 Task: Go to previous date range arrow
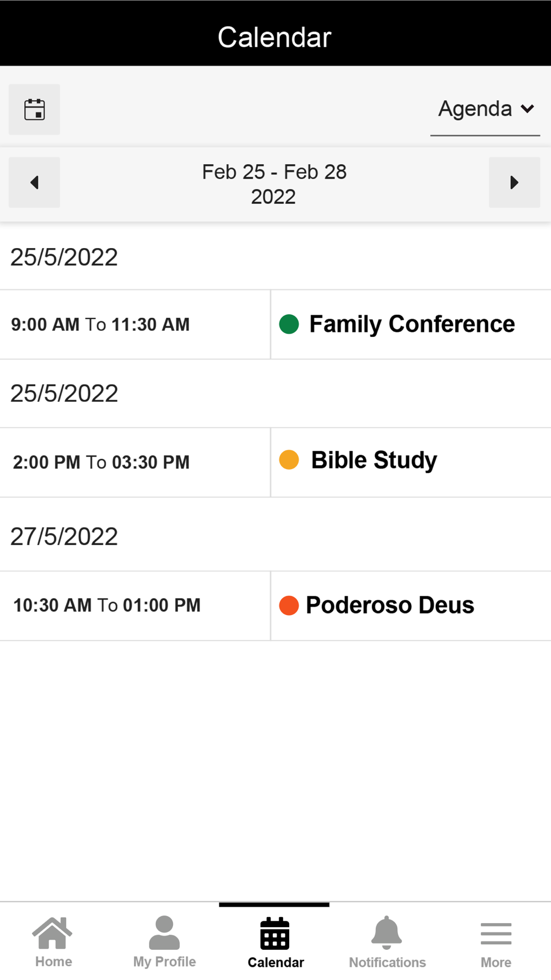coord(34,182)
